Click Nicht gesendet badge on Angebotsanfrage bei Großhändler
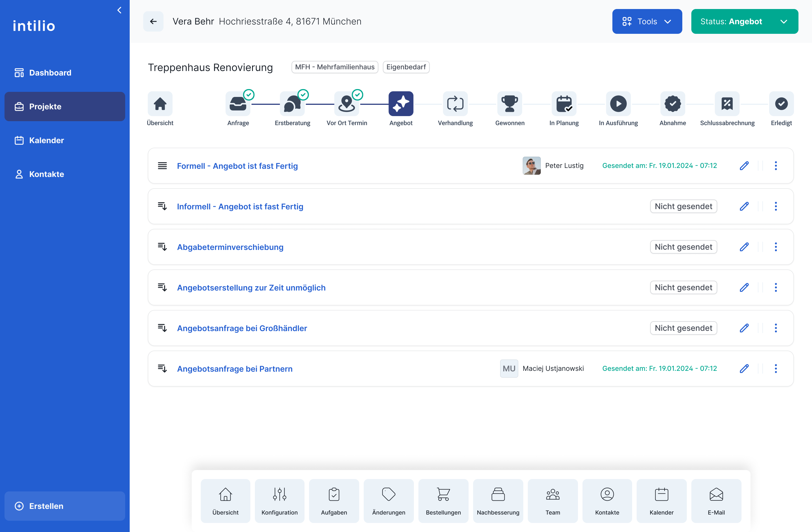The width and height of the screenshot is (812, 532). pyautogui.click(x=683, y=328)
